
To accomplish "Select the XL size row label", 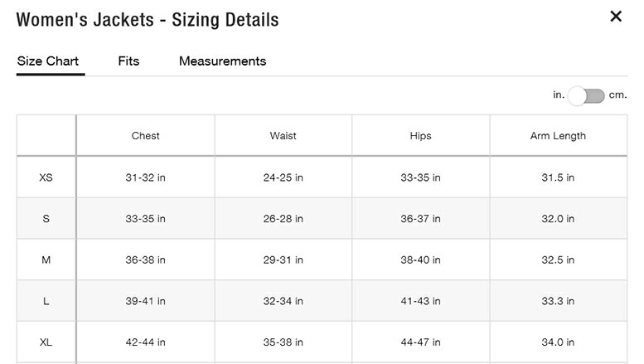I will (46, 342).
